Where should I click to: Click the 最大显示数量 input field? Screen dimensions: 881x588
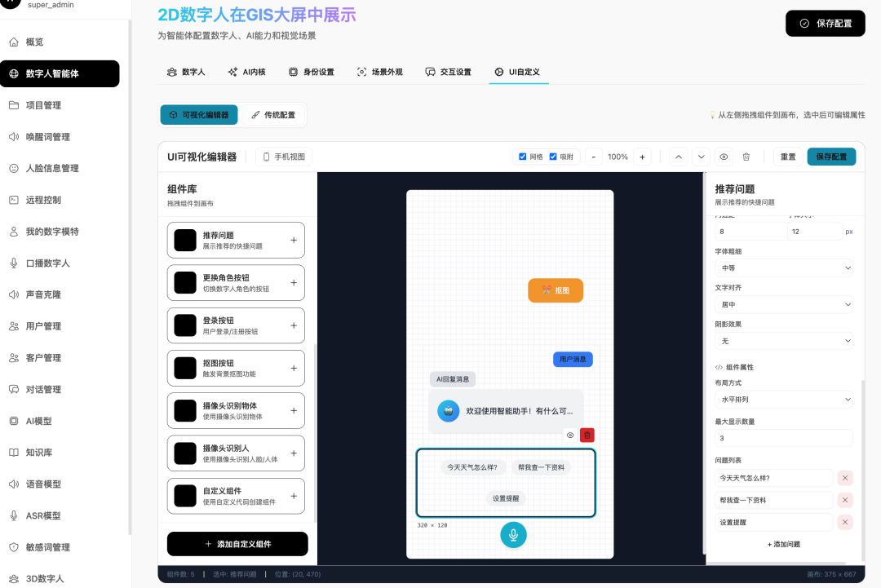pyautogui.click(x=784, y=438)
